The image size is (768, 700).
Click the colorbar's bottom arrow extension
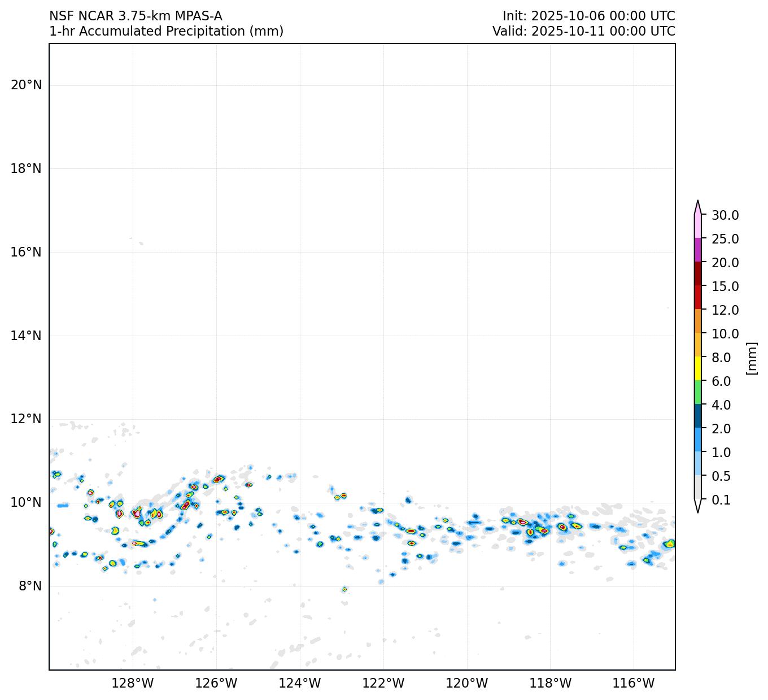(698, 506)
